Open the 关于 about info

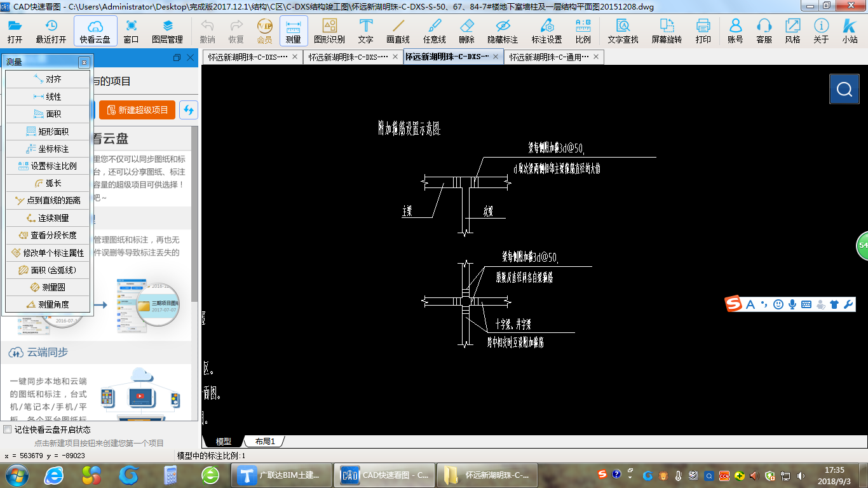(821, 31)
